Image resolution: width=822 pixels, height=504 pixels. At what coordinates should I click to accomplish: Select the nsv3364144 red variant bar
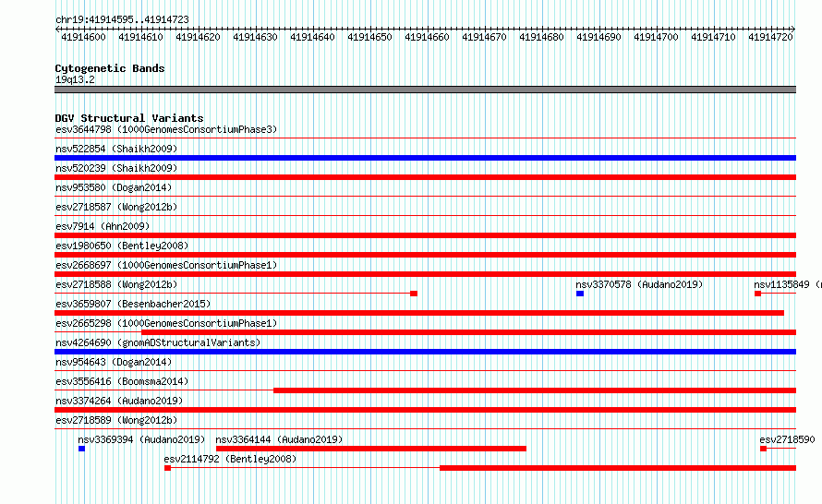[371, 449]
